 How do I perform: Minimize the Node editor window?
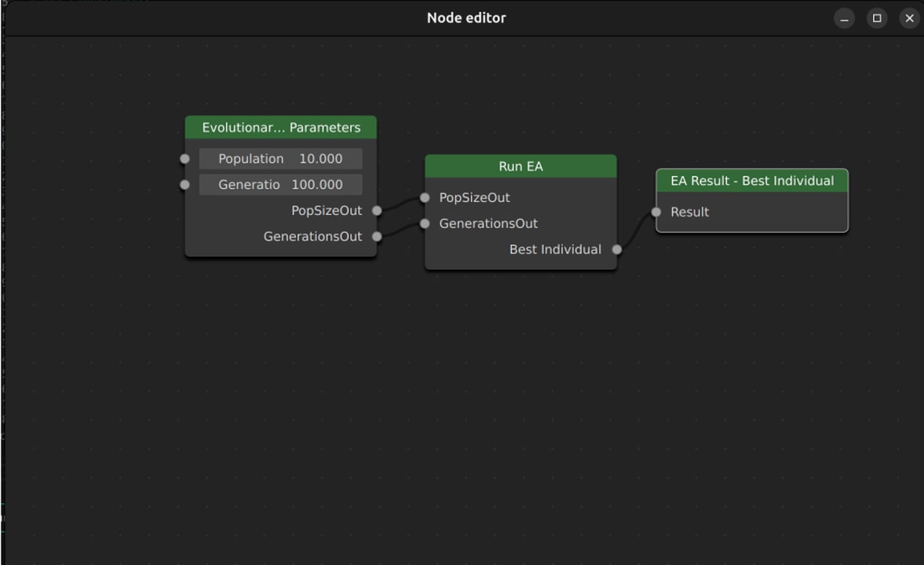point(844,18)
